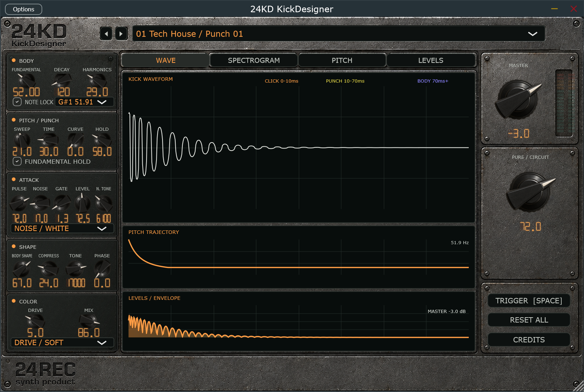Enable the FUNDAMENTAL HOLD checkbox
This screenshot has height=392, width=584.
pos(17,162)
